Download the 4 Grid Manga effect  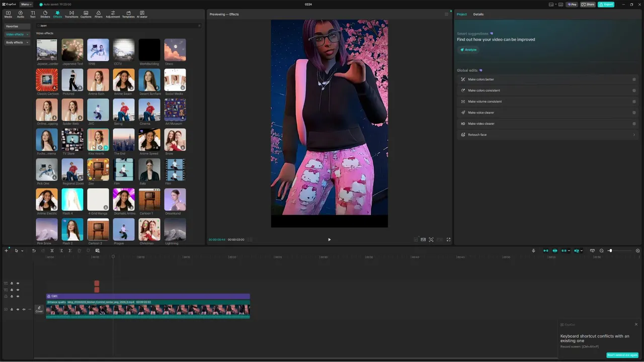click(106, 207)
